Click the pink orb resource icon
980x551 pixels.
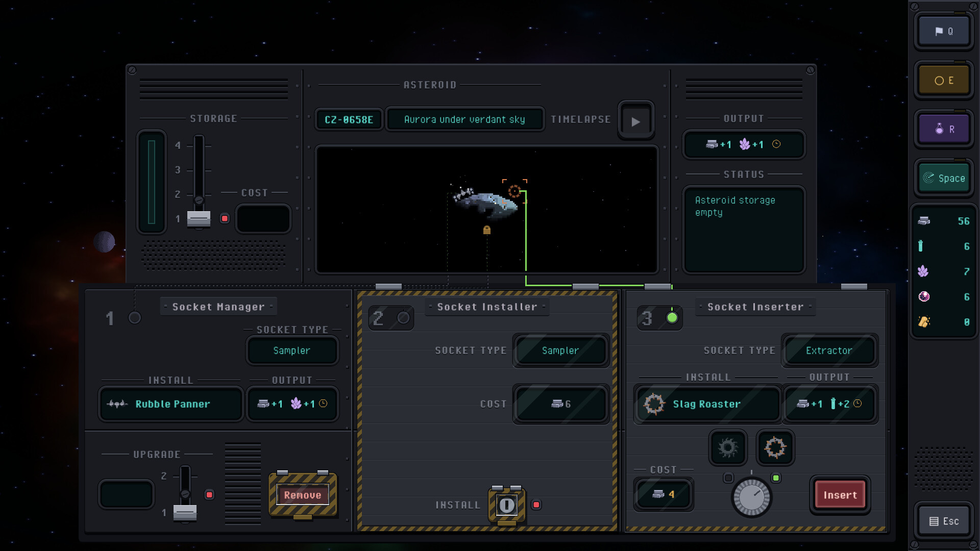[x=924, y=296]
